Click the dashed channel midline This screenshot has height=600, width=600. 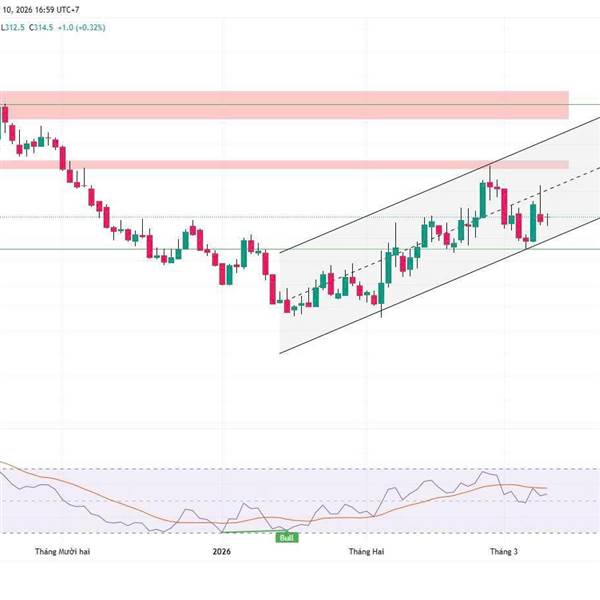point(440,235)
